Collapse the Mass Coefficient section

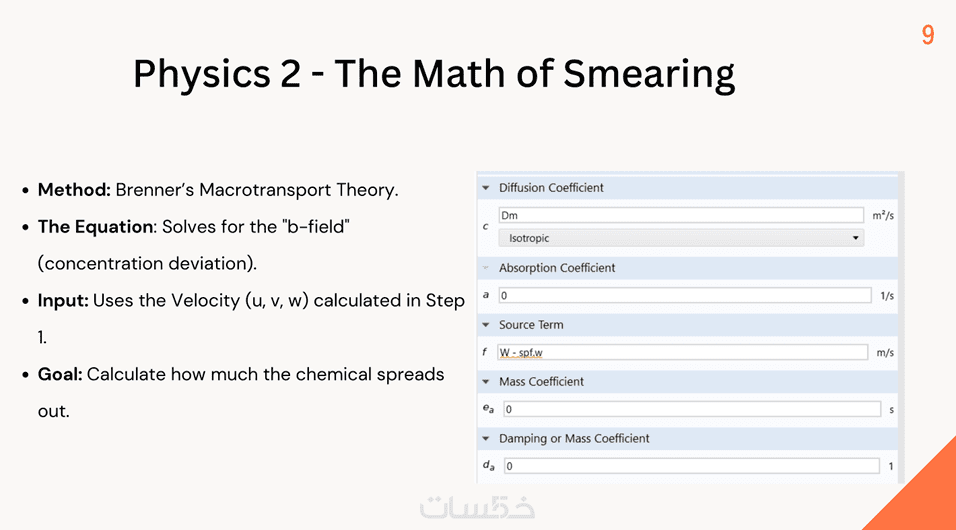(486, 382)
